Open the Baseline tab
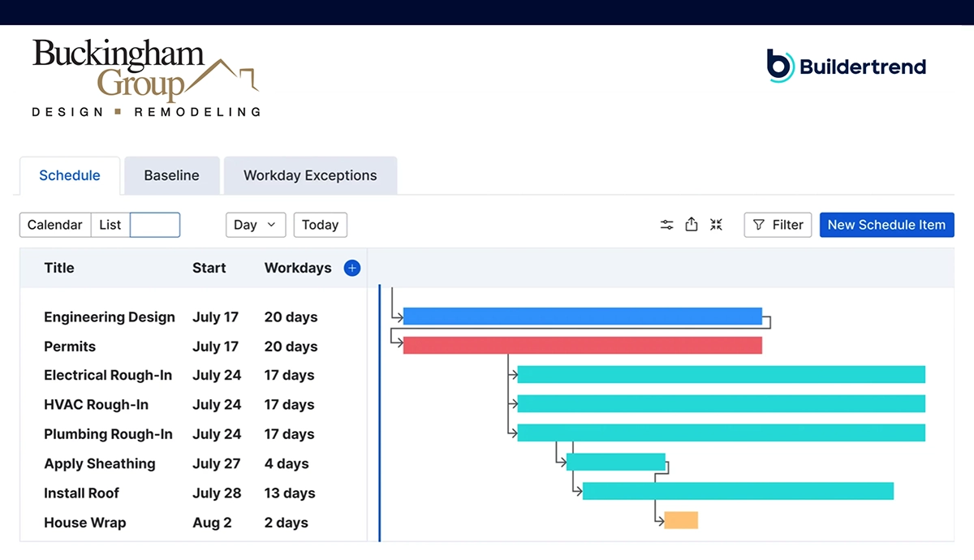 click(x=171, y=175)
